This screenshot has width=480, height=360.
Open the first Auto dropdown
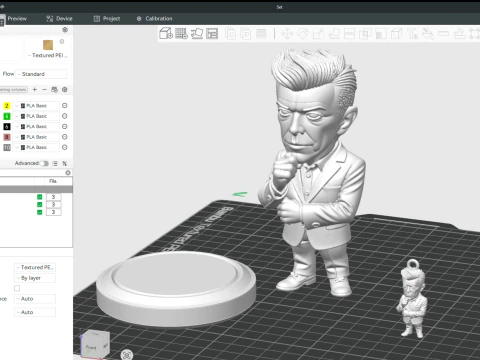35,299
